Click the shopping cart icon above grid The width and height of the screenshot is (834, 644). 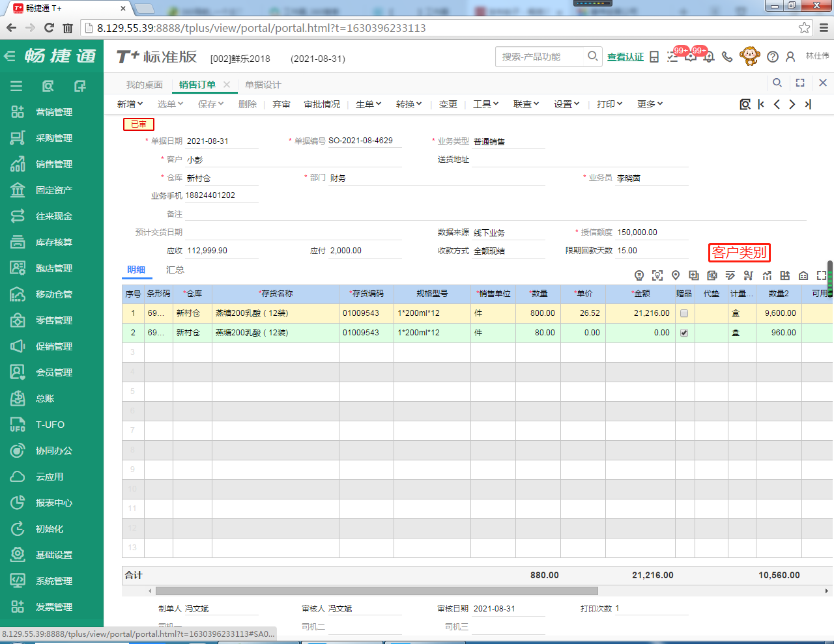(x=749, y=275)
